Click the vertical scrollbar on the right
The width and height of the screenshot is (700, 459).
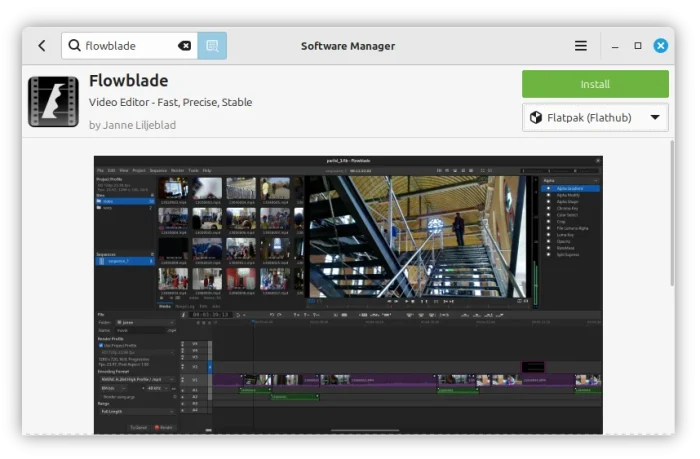coord(672,213)
